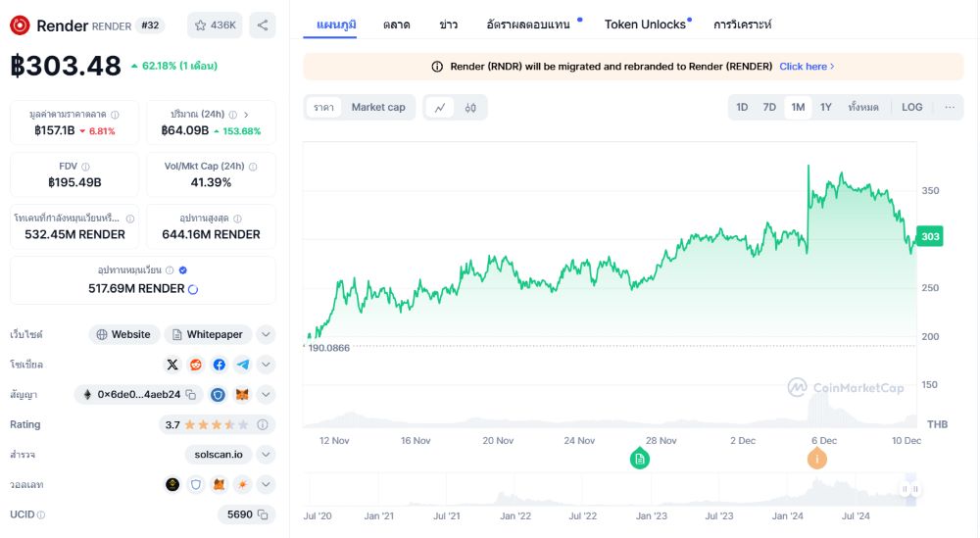Open the แผนภูมิ chart tab

336,24
